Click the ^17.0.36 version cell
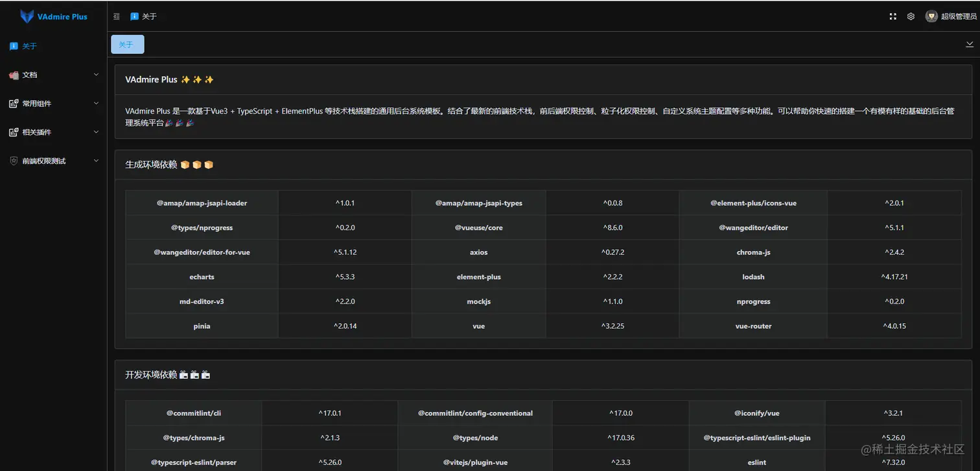980x471 pixels. tap(621, 438)
